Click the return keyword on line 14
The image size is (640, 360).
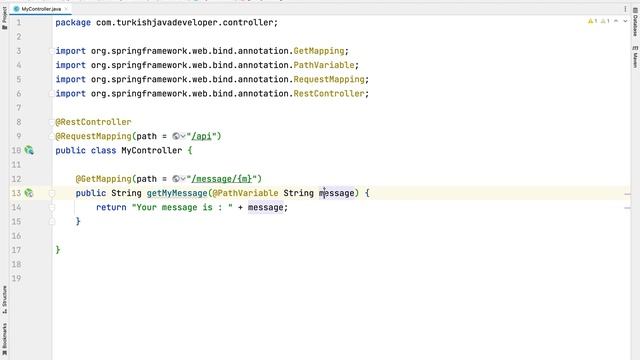coord(111,207)
